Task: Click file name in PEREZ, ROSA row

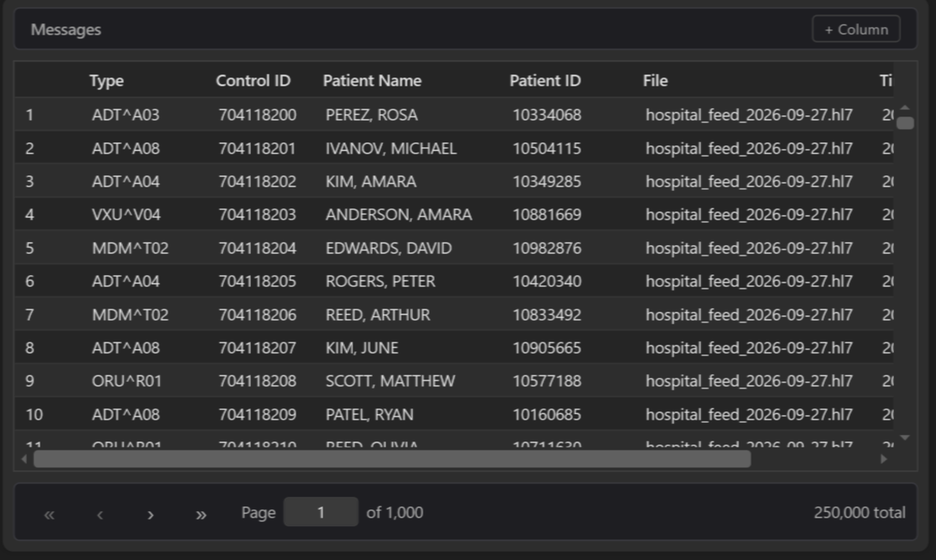Action: [x=749, y=115]
